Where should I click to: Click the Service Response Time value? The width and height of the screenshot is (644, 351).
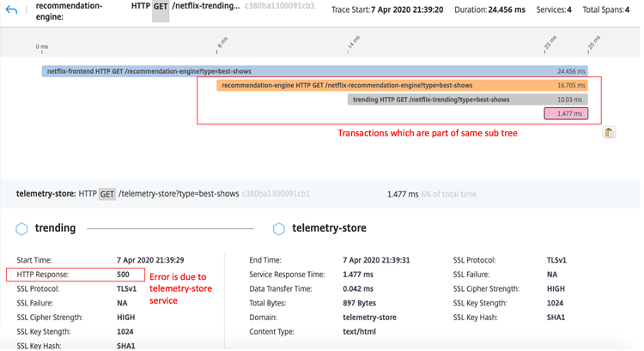[358, 275]
